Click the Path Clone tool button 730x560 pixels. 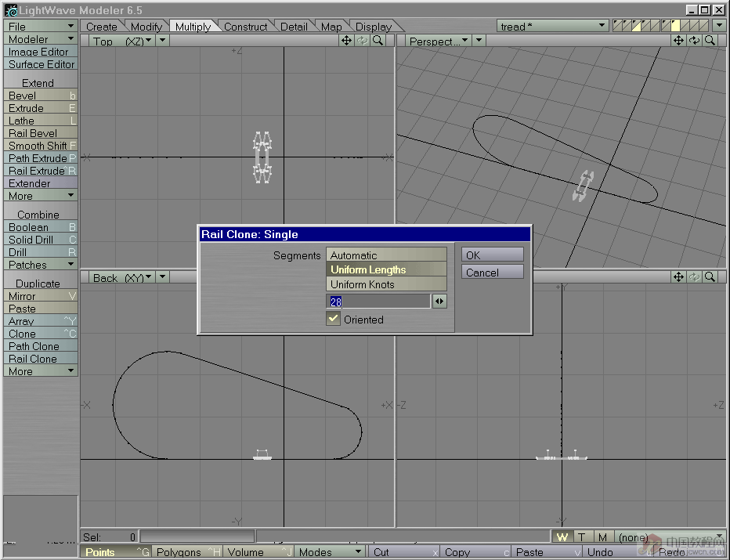click(x=41, y=346)
